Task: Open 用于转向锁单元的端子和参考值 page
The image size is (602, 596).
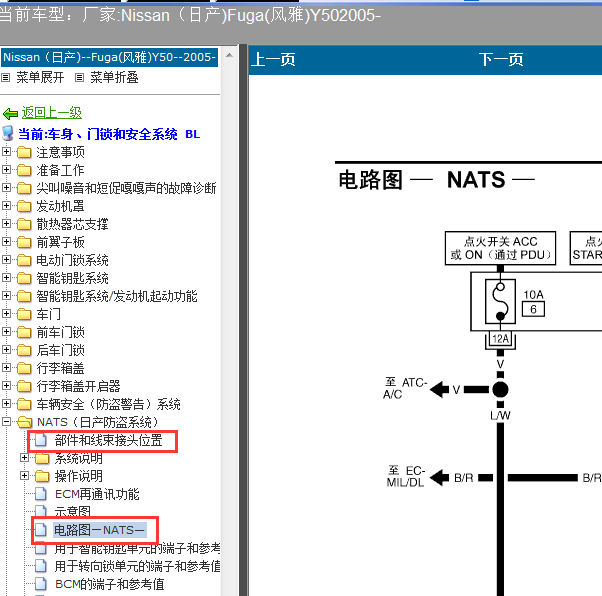Action: 137,566
